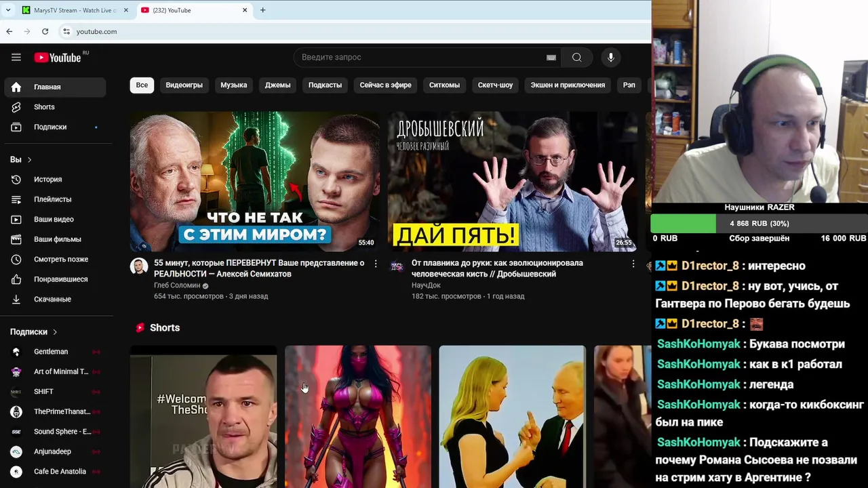Open ThePrimeThanat... channel subscription
Image resolution: width=868 pixels, height=488 pixels.
(x=55, y=411)
